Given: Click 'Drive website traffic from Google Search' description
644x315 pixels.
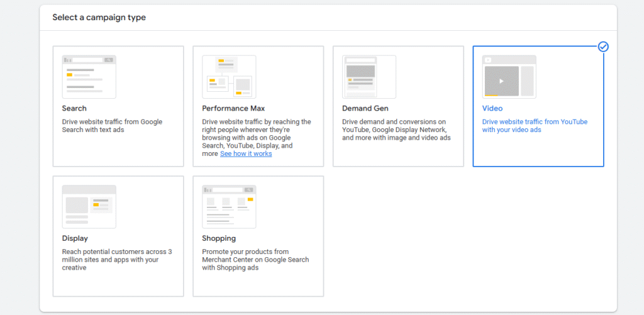Looking at the screenshot, I should [112, 126].
